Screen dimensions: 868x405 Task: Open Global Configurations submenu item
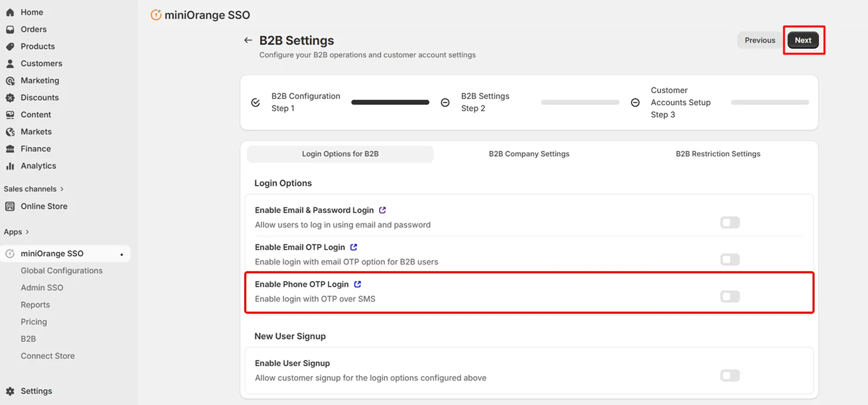pyautogui.click(x=62, y=271)
